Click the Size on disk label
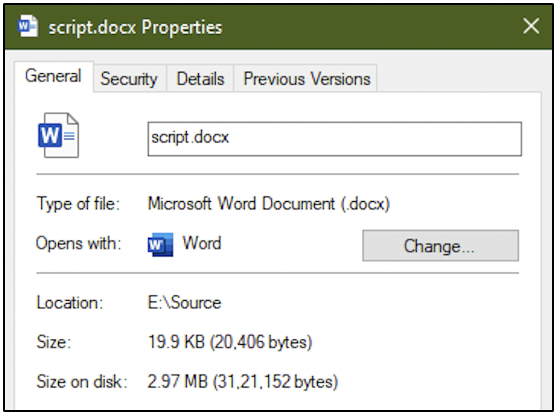This screenshot has width=558, height=416. click(82, 381)
